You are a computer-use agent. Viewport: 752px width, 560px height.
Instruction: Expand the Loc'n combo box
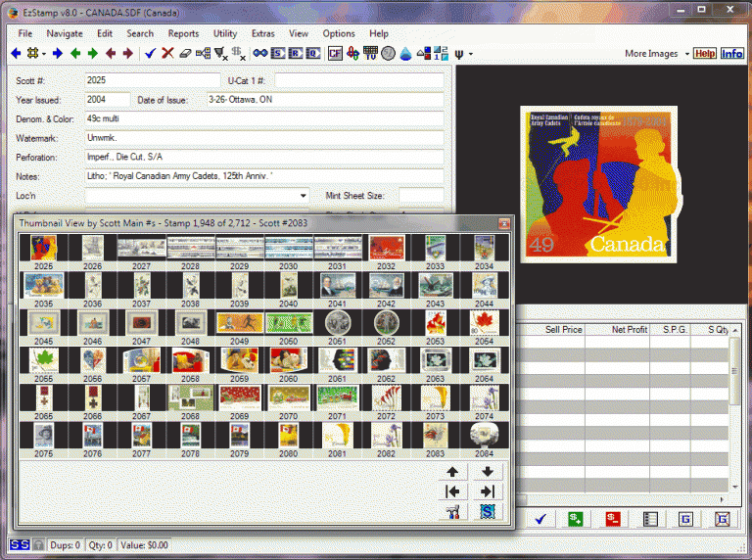click(304, 196)
